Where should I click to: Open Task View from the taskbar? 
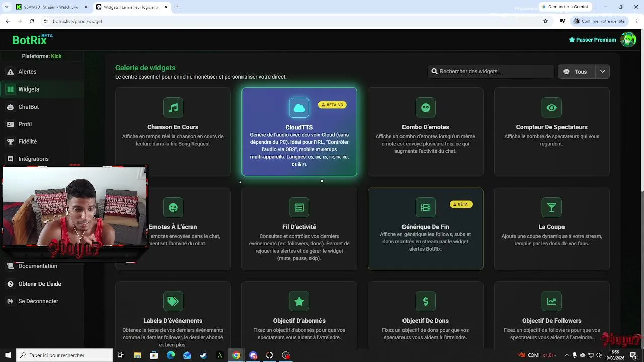pyautogui.click(x=121, y=355)
